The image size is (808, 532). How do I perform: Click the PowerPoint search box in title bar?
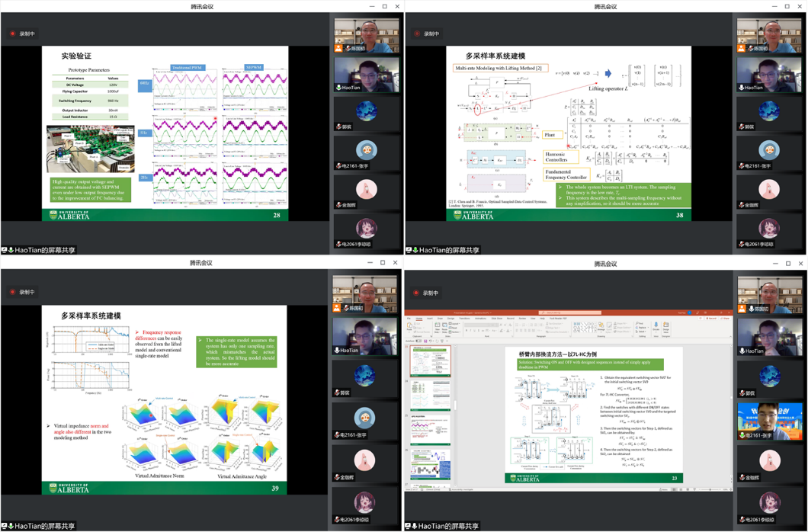click(568, 312)
